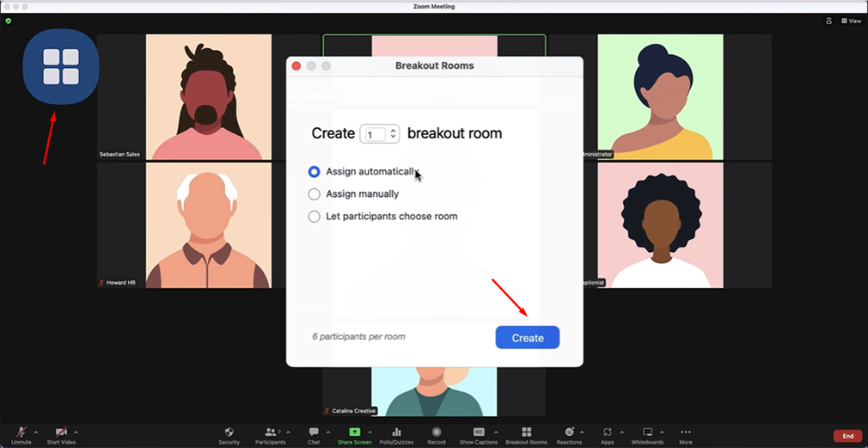Open the arrow menu next to Share Screen
Screen dimensions: 868x448
point(370,432)
